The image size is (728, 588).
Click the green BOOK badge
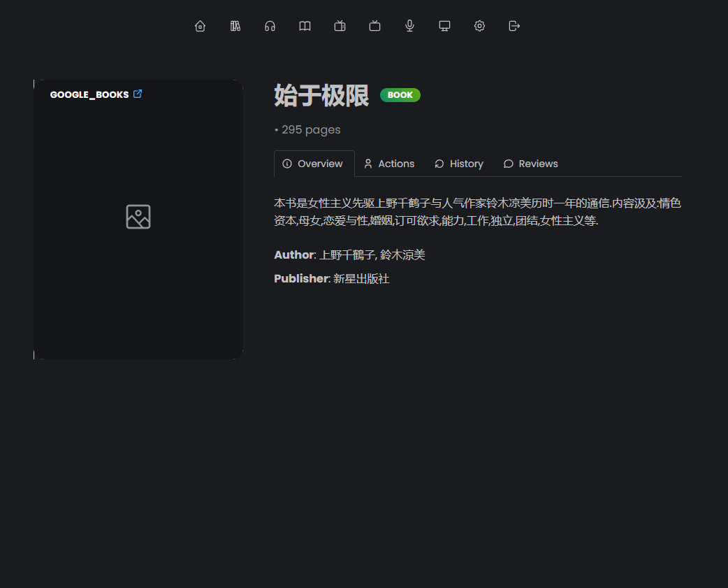pos(400,95)
